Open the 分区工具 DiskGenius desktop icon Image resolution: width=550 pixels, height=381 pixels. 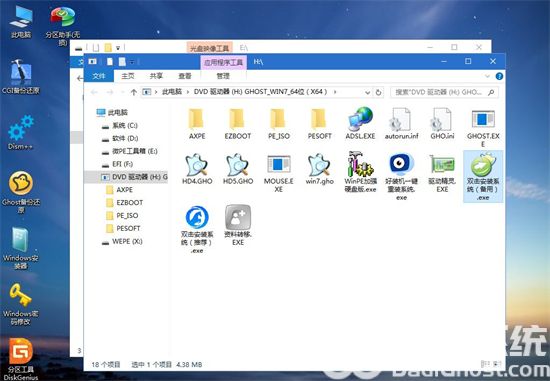pyautogui.click(x=21, y=359)
